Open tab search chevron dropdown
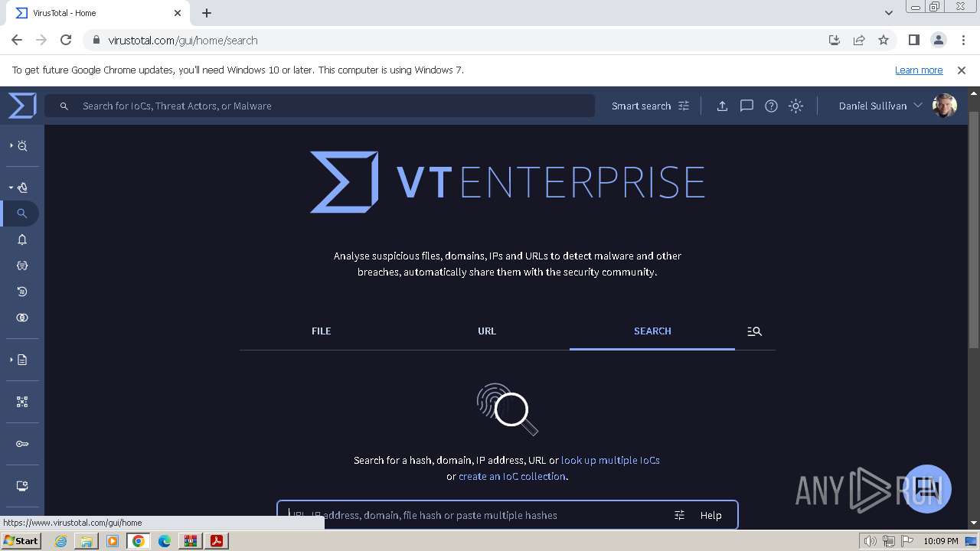 [889, 13]
